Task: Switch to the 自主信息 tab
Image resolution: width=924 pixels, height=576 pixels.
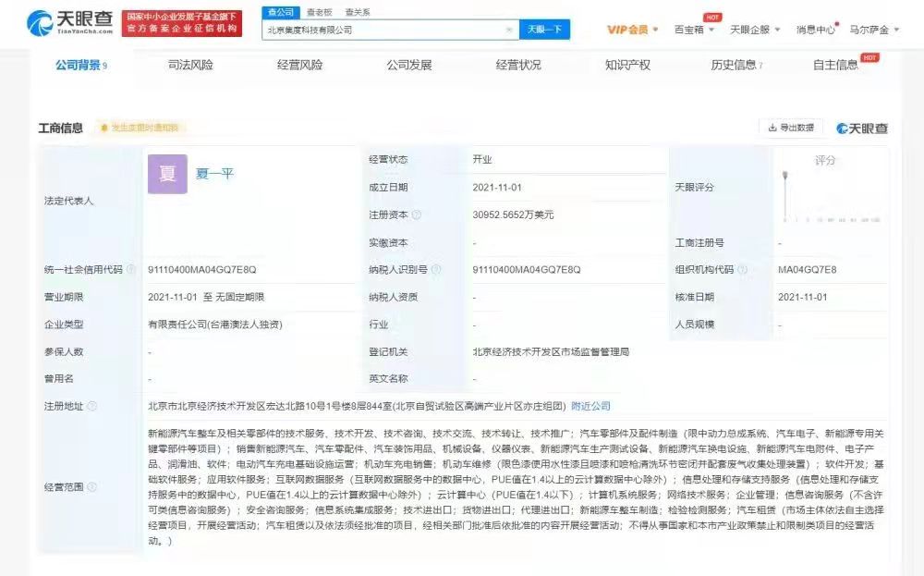Action: 835,65
